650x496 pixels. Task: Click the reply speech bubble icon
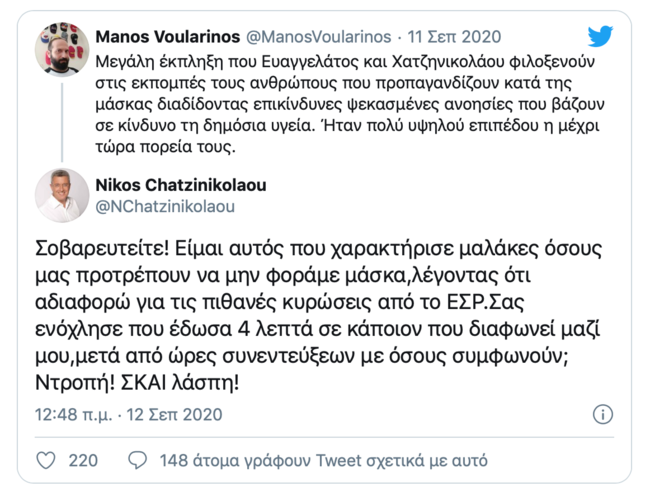coord(139,461)
